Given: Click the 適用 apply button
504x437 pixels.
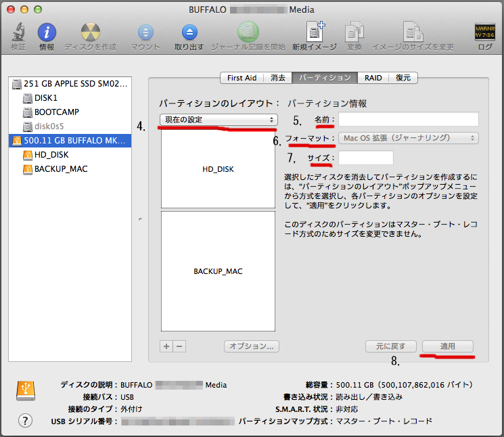Looking at the screenshot, I should 447,346.
